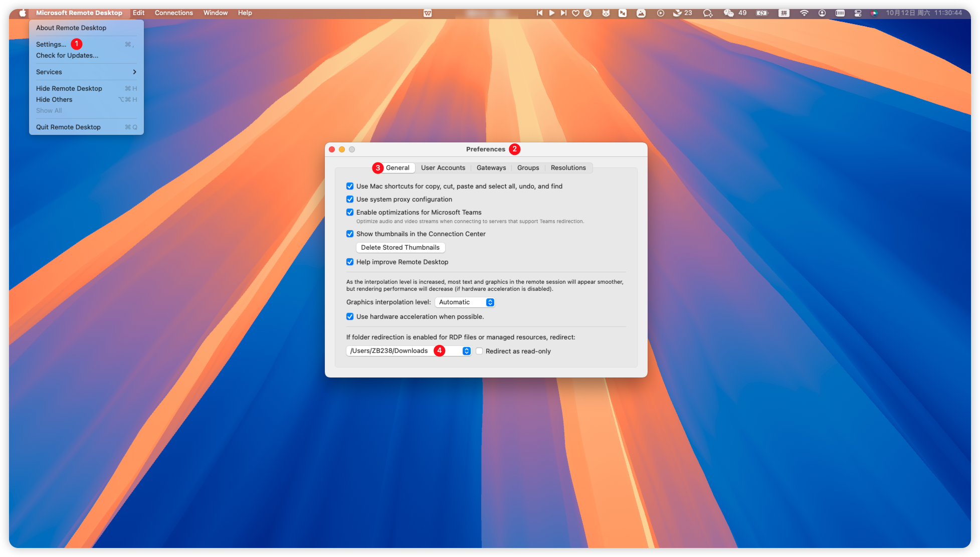Click Delete Stored Thumbnails button
Screen dimensions: 980x557
click(x=401, y=248)
